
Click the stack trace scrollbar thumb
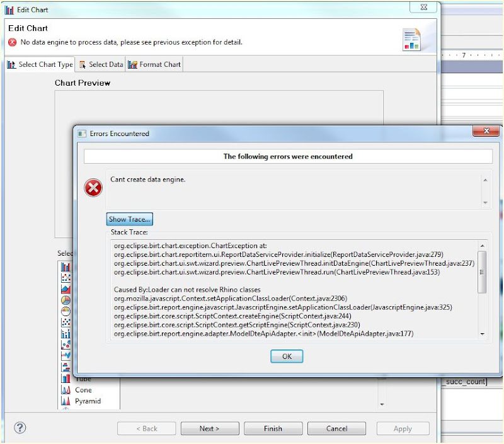click(482, 272)
